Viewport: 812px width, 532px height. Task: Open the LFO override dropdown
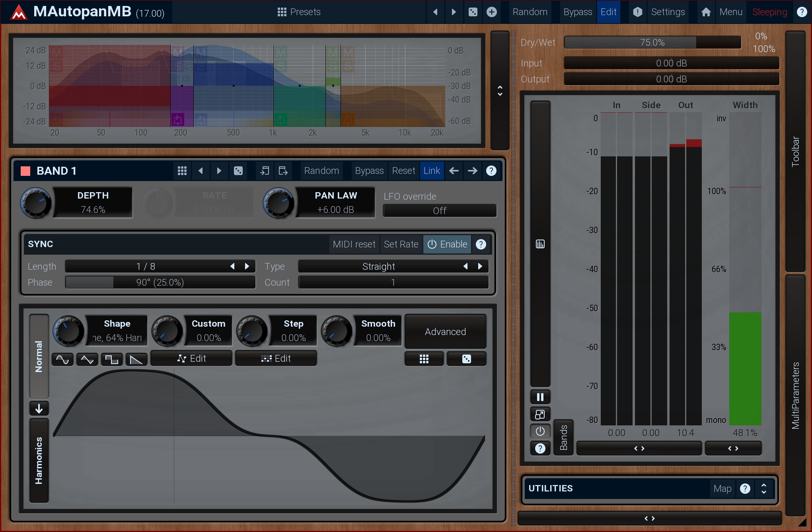coord(439,210)
